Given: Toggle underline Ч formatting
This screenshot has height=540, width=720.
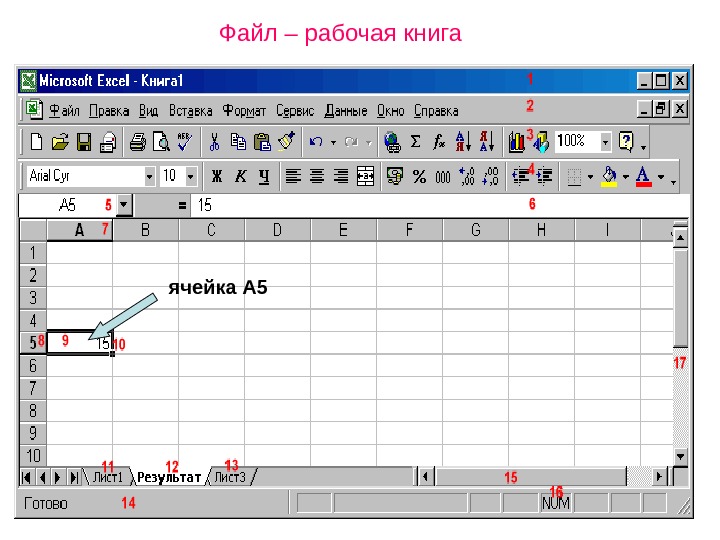Looking at the screenshot, I should 264,176.
